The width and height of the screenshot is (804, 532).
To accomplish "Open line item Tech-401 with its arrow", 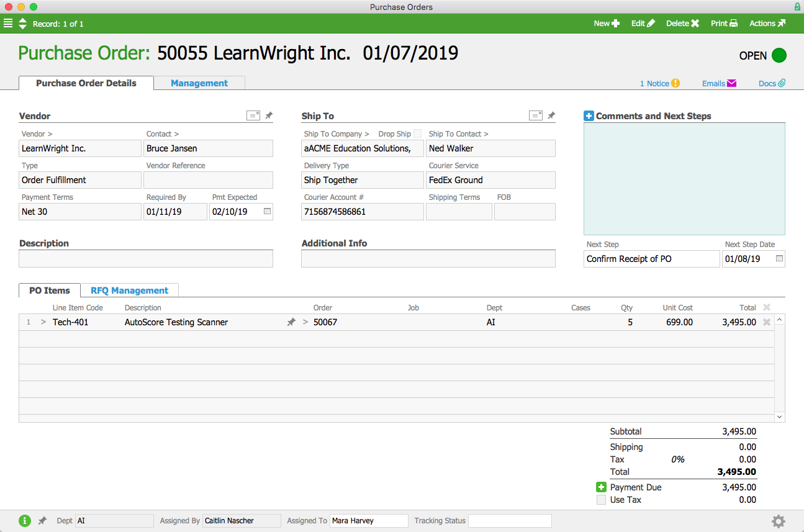I will (x=43, y=322).
